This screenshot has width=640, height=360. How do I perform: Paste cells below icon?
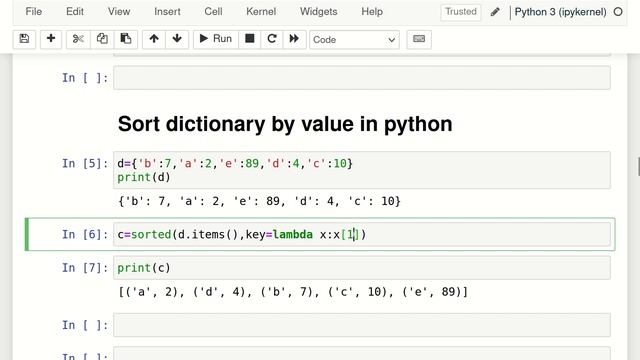click(x=126, y=39)
